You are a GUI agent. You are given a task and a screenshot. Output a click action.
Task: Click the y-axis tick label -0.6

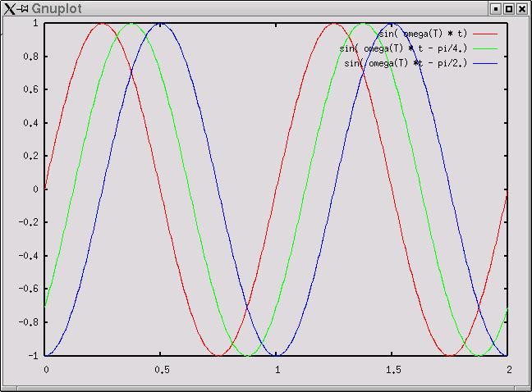click(30, 289)
